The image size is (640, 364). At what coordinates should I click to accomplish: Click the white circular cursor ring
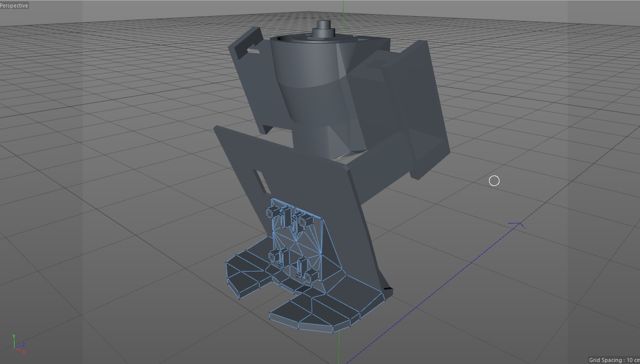(494, 181)
